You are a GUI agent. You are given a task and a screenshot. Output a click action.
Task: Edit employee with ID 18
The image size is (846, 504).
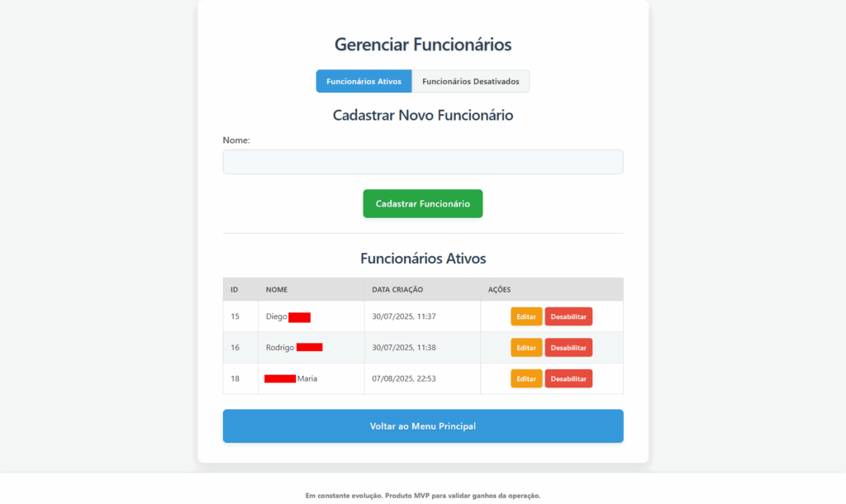pos(526,378)
